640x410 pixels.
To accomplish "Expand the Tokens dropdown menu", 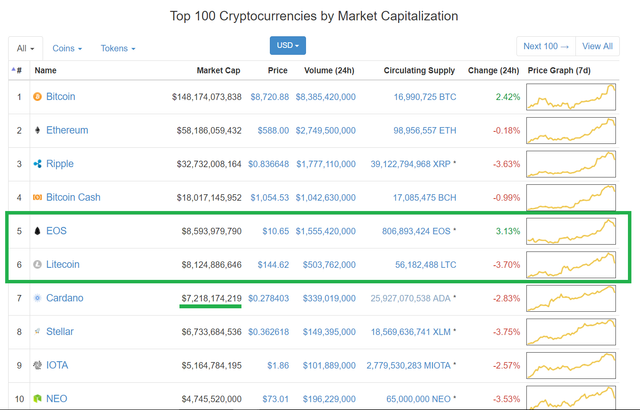I will click(x=118, y=48).
